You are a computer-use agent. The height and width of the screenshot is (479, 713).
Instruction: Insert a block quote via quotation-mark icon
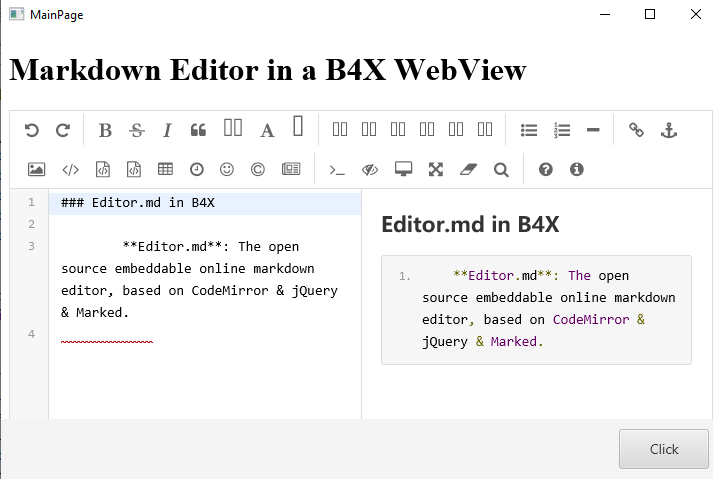tap(198, 131)
